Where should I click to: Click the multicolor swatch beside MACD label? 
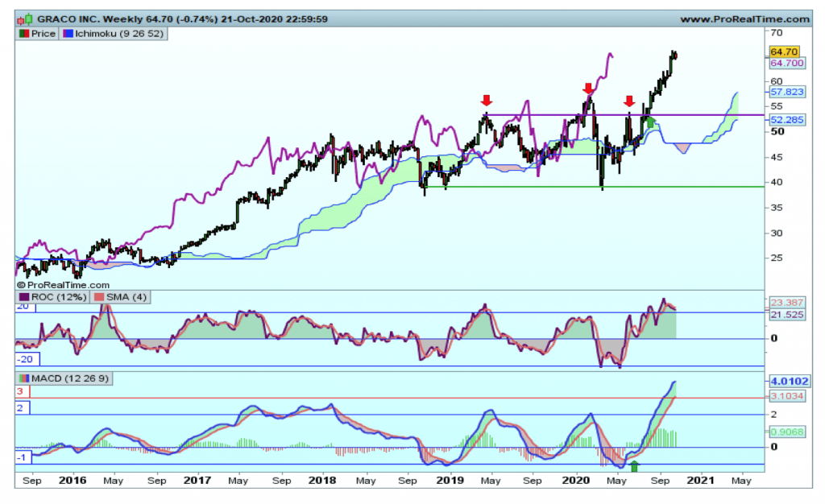pyautogui.click(x=23, y=378)
